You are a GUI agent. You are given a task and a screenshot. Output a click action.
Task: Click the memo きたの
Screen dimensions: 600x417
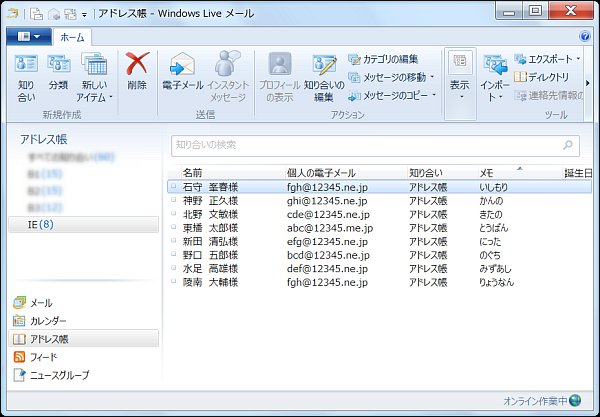[491, 215]
